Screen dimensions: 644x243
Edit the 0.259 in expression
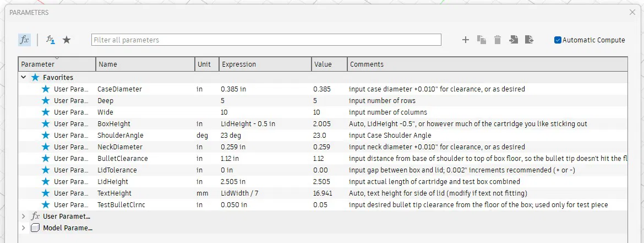pyautogui.click(x=233, y=147)
